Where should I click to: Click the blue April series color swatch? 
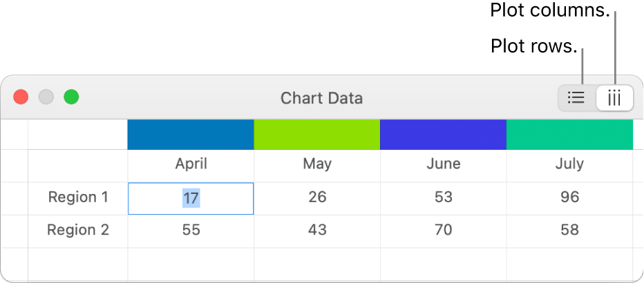[191, 135]
